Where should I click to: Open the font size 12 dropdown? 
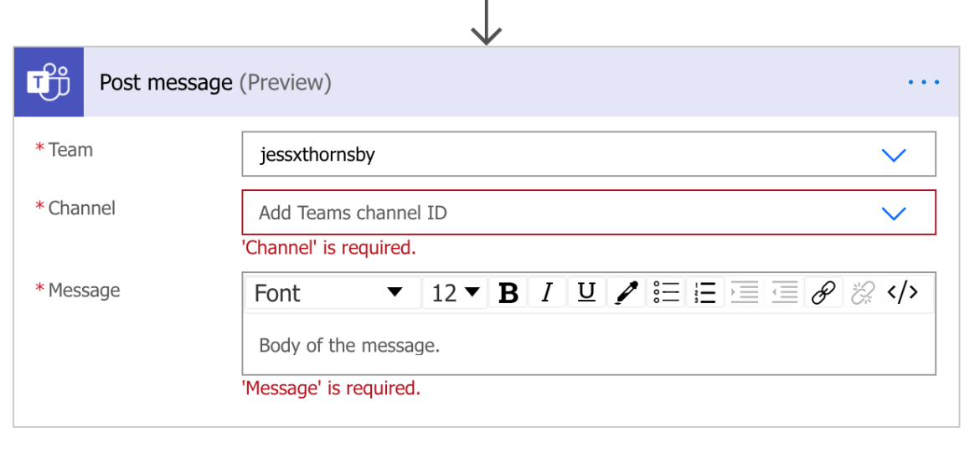[x=455, y=293]
